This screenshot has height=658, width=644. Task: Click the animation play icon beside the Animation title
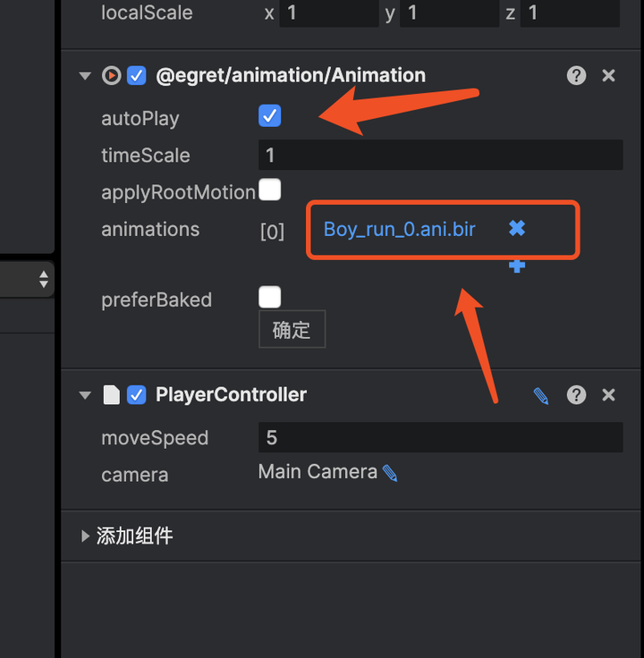point(112,75)
